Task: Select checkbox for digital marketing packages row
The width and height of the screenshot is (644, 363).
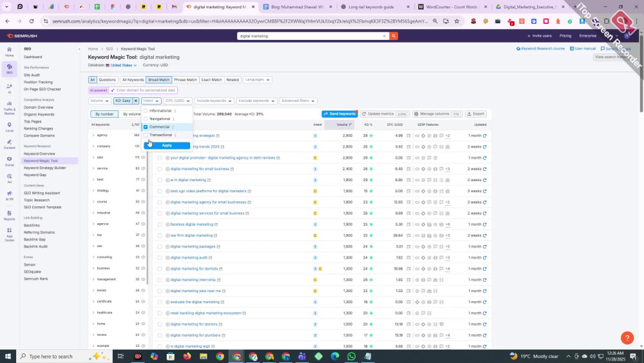Action: pyautogui.click(x=160, y=247)
